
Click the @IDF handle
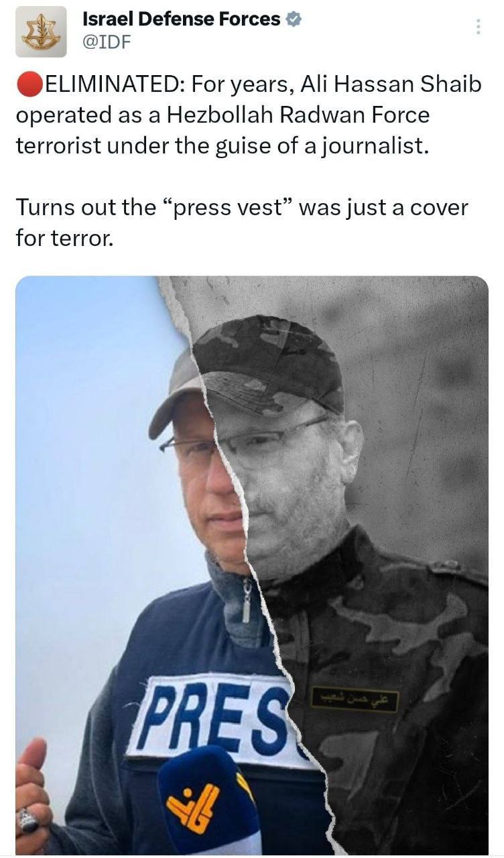107,42
